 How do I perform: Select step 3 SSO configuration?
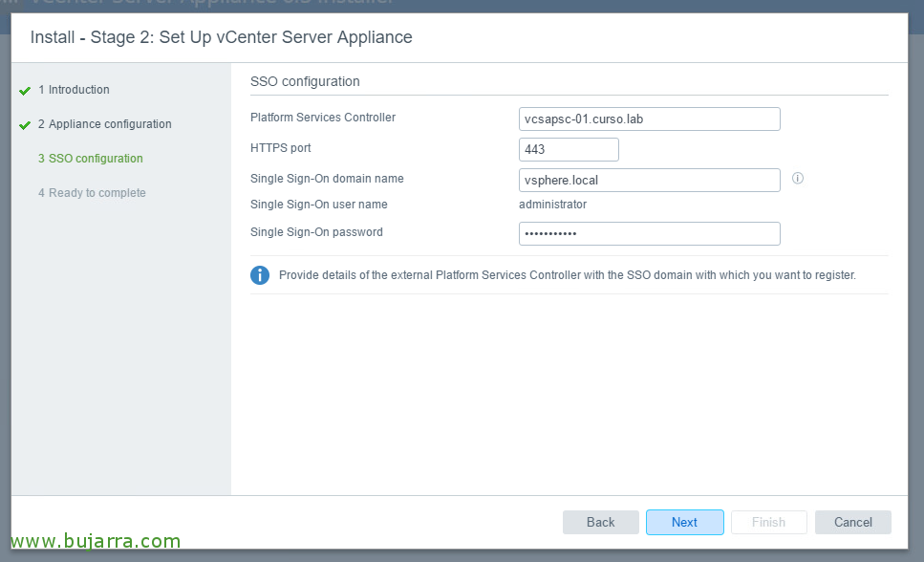coord(91,158)
